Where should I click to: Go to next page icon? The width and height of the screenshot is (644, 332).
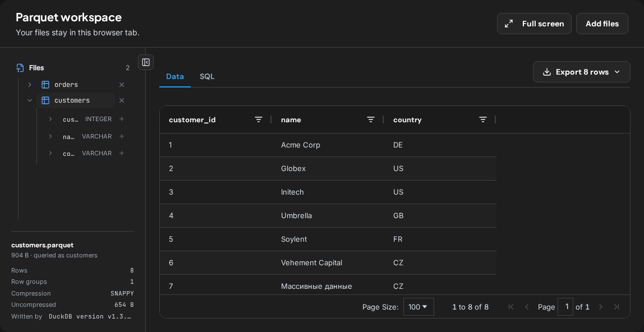tap(601, 307)
